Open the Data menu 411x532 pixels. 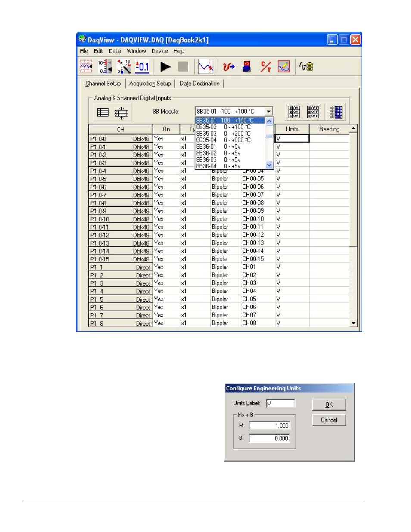[115, 51]
